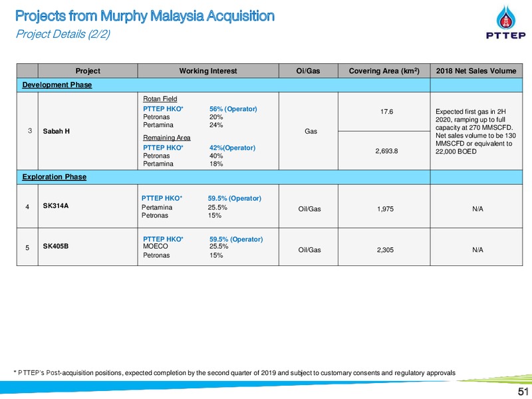Click the Remaining Area Pertamina '18%' value
Viewport: 532px width, 399px height.
(216, 164)
